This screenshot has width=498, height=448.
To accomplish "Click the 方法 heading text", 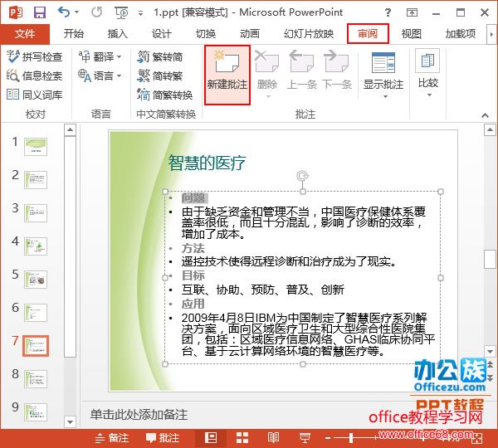I will (193, 248).
